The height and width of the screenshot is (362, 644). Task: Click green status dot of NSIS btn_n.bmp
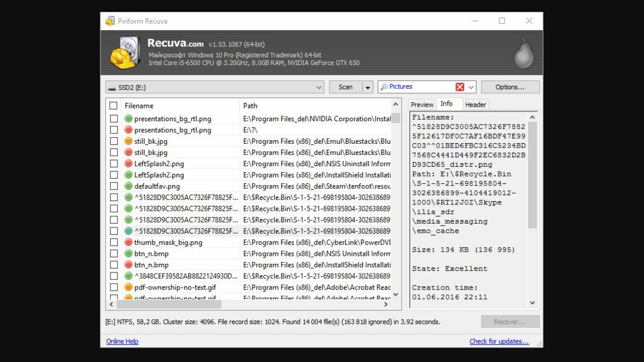click(128, 254)
